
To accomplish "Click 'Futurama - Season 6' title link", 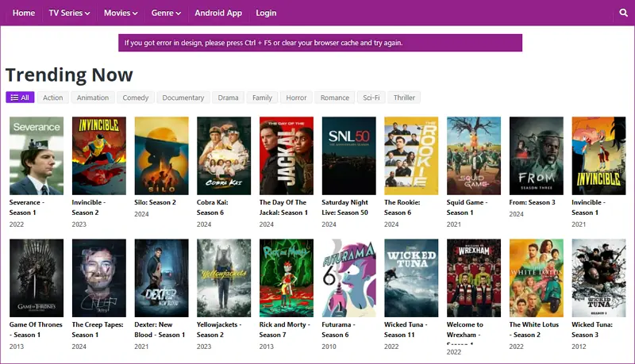I will click(339, 330).
